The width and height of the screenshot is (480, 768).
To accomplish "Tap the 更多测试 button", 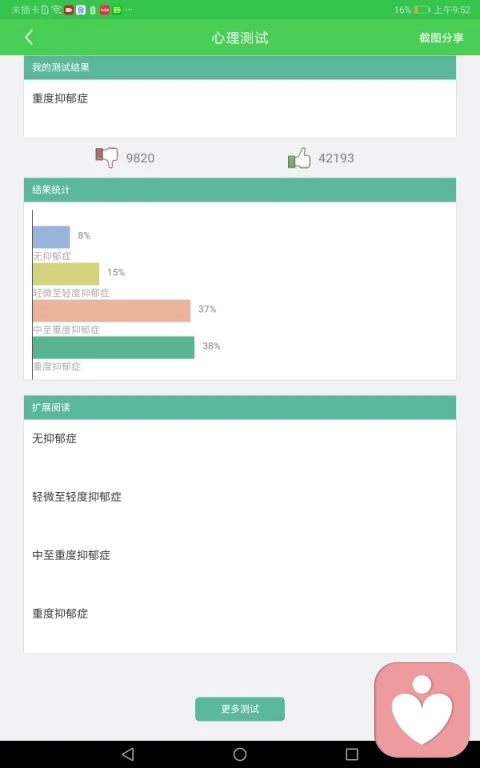I will click(x=240, y=709).
